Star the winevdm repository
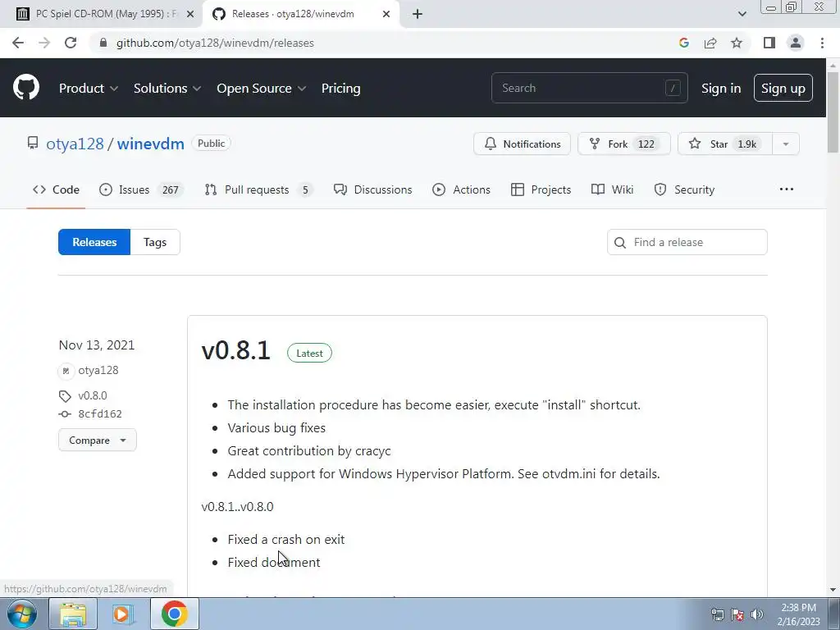Viewport: 840px width, 630px height. click(725, 144)
